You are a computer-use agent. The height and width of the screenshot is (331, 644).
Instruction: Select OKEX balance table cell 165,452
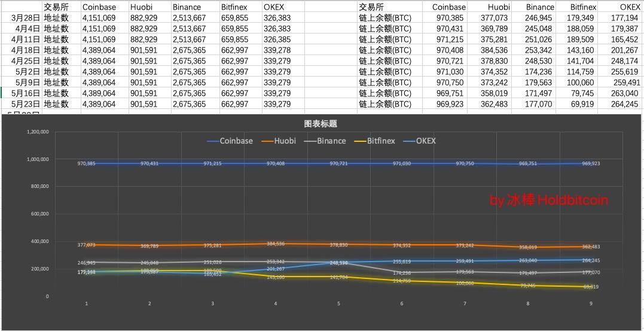621,40
